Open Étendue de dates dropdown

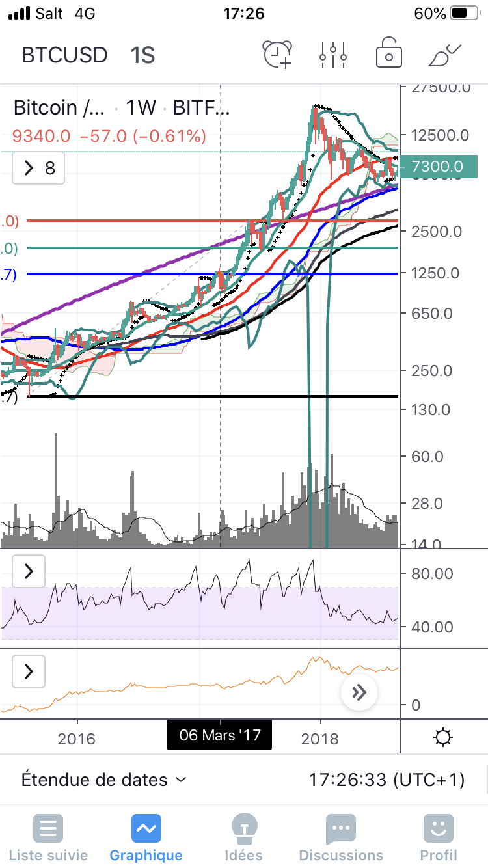tap(104, 780)
